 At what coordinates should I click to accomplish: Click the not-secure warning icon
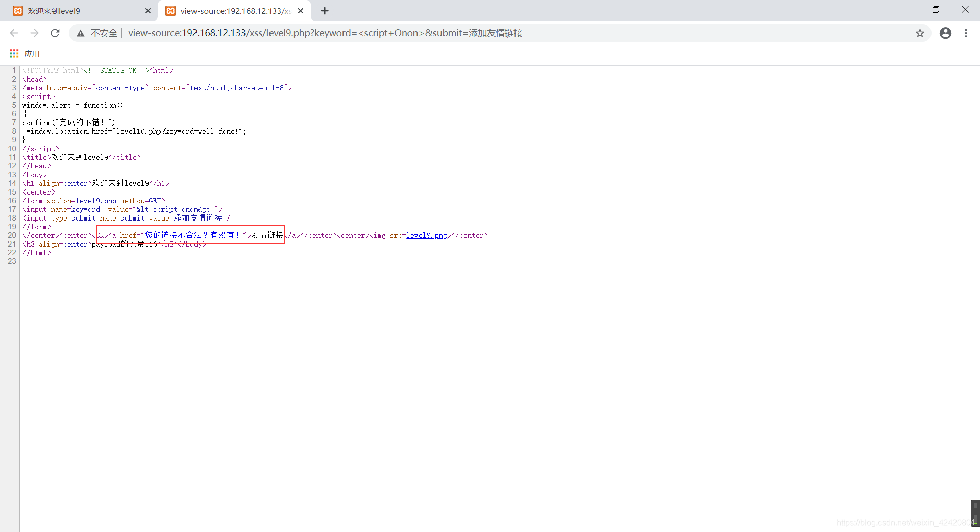pos(81,33)
